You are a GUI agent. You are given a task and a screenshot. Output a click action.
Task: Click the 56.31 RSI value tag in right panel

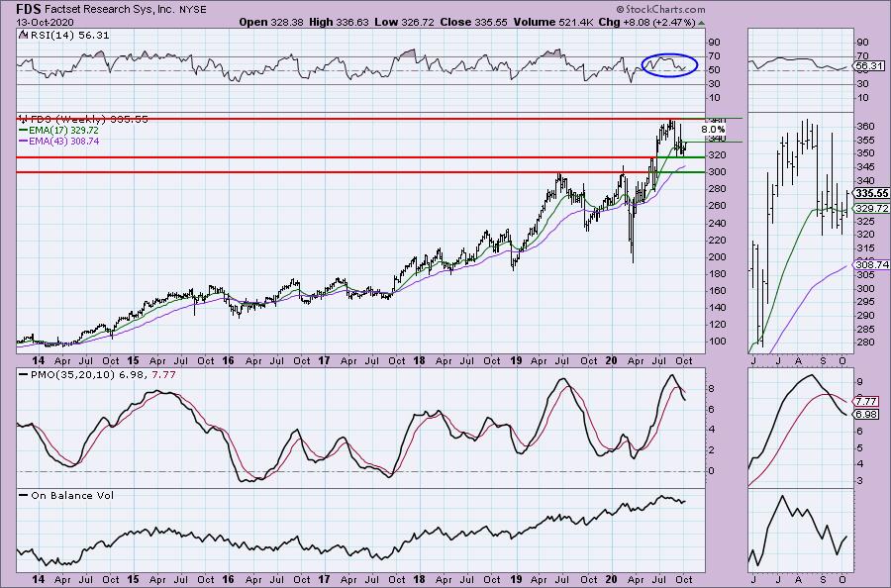click(x=869, y=66)
